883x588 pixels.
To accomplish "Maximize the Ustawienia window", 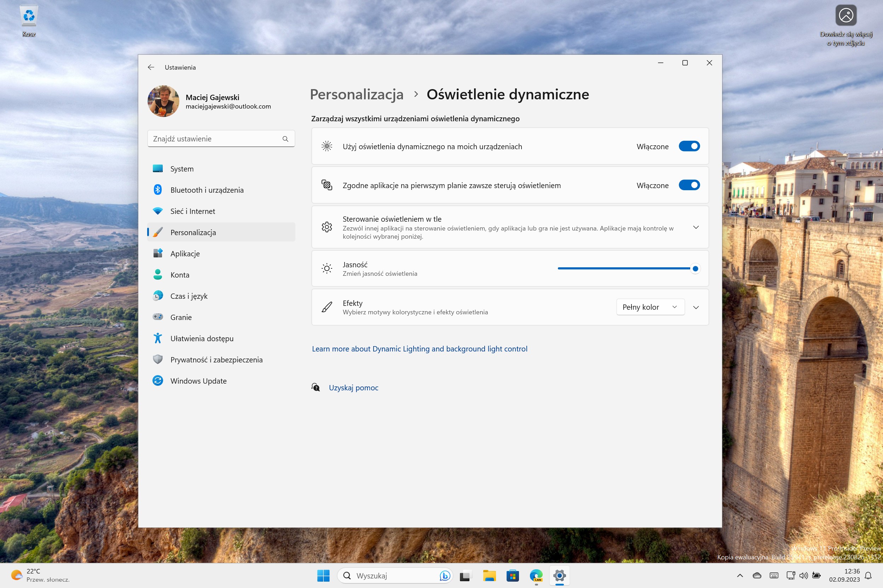I will pos(685,63).
